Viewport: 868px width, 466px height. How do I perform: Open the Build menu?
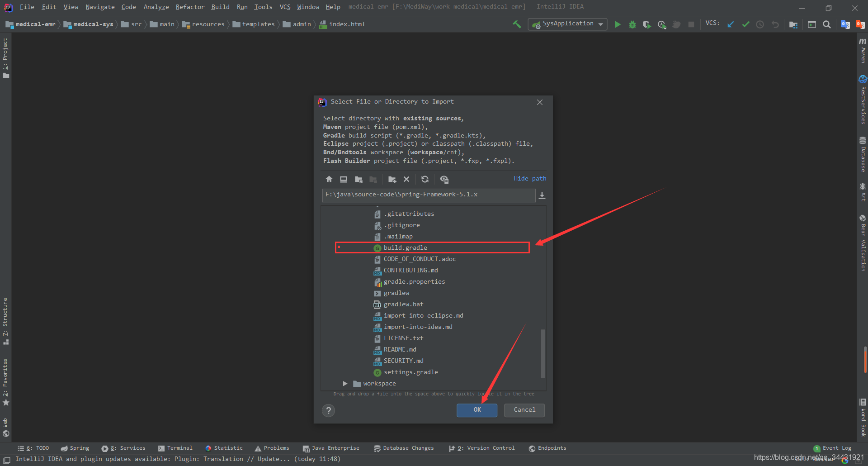(x=220, y=7)
